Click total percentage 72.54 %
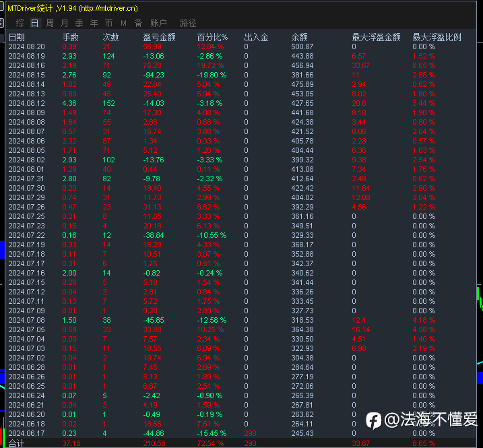483x448 pixels. point(210,444)
